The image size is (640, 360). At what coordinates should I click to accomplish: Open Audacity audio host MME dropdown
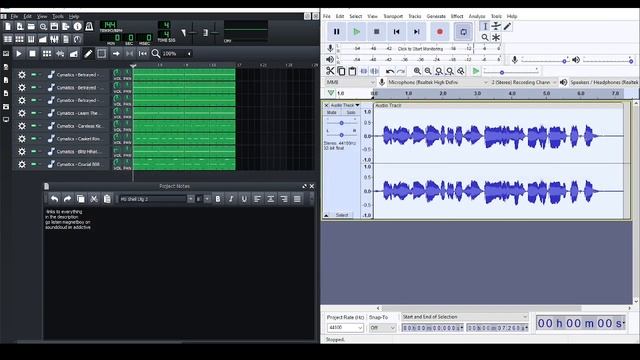coord(350,82)
